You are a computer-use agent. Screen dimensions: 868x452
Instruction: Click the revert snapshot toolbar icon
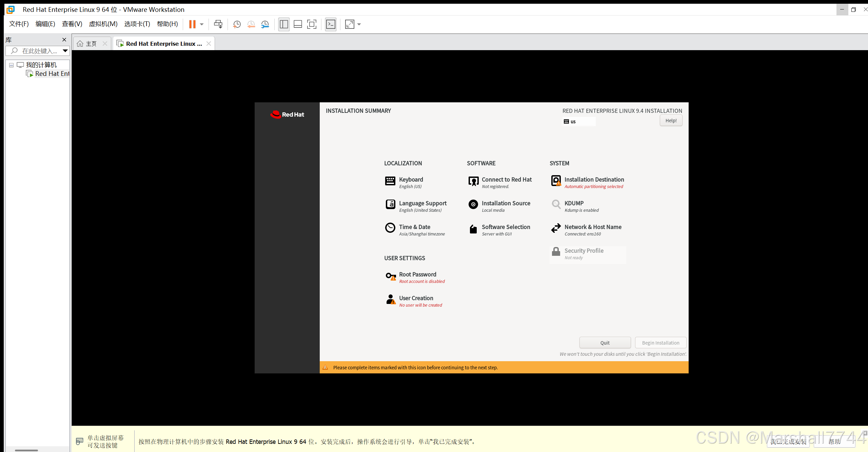(251, 24)
